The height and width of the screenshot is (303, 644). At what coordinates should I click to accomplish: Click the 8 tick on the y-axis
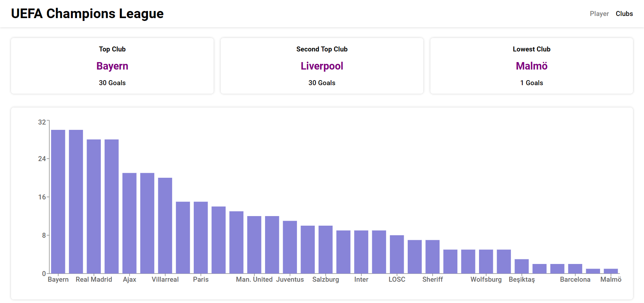coord(44,235)
